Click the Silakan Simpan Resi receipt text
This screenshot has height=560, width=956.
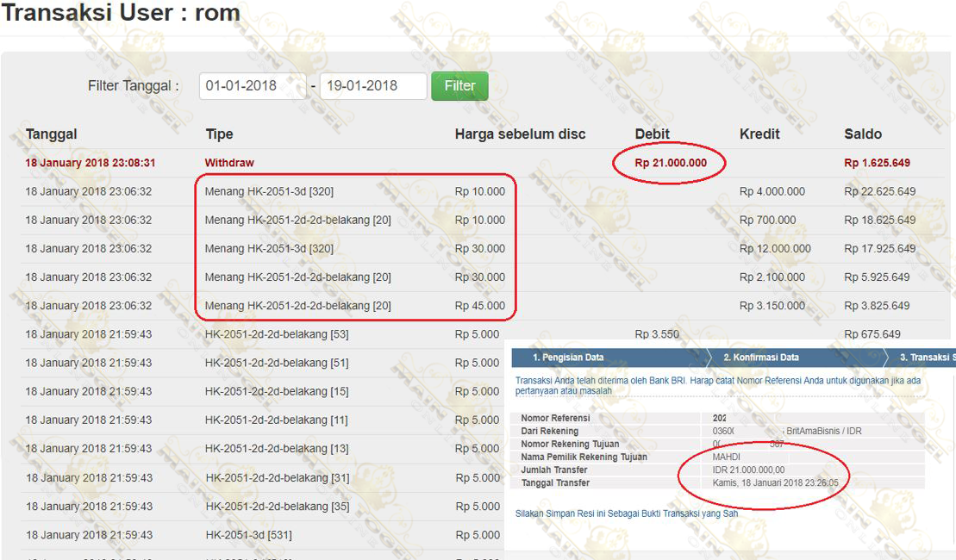click(x=626, y=513)
